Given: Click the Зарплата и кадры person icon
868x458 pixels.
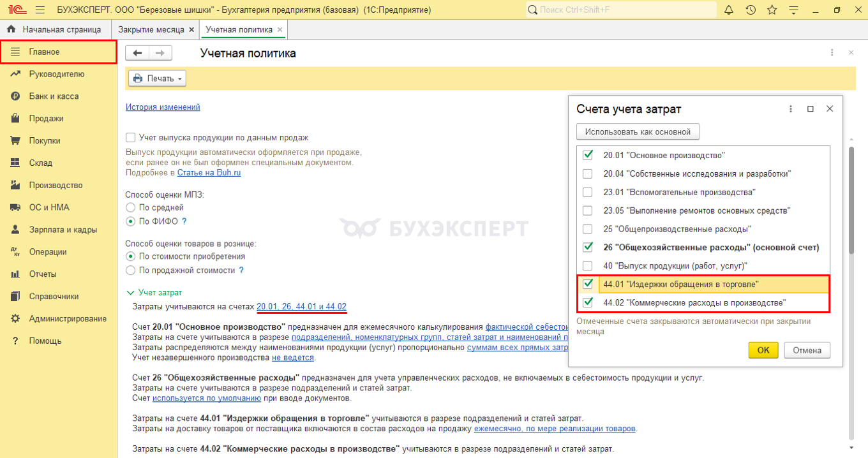Looking at the screenshot, I should tap(15, 230).
